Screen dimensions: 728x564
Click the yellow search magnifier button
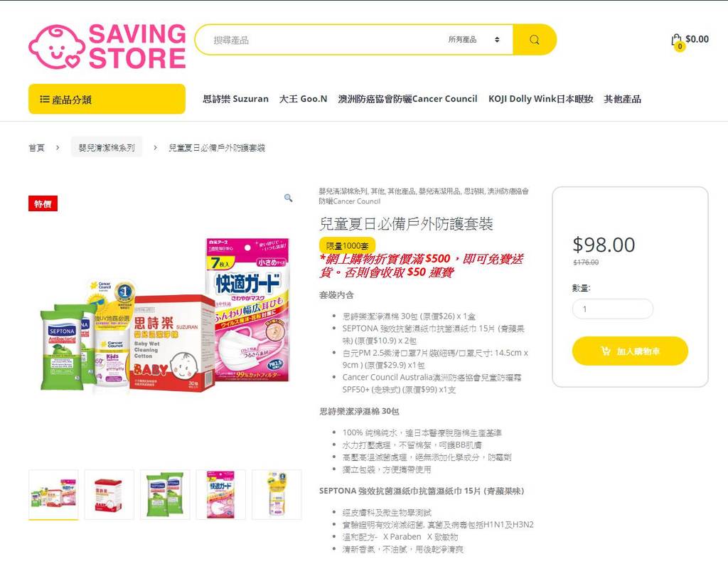534,40
